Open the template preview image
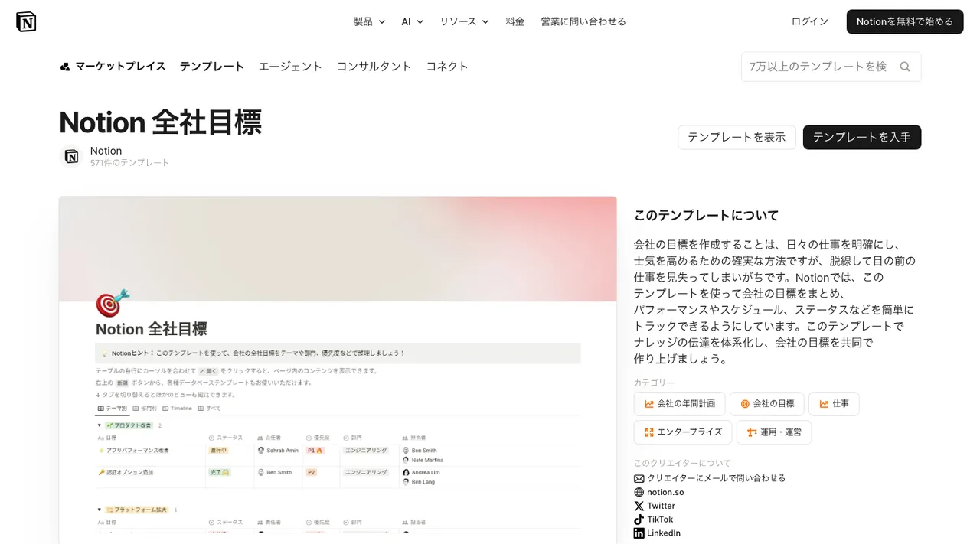980x544 pixels. pyautogui.click(x=338, y=370)
